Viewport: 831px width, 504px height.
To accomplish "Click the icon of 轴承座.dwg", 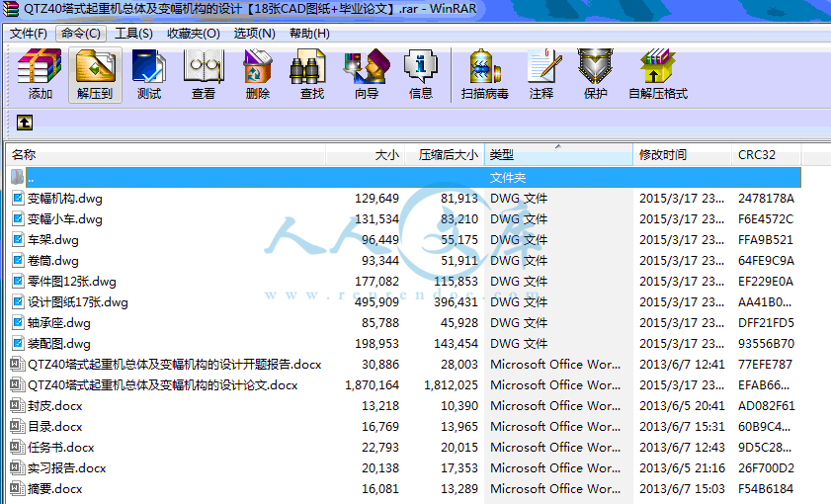I will [x=18, y=323].
